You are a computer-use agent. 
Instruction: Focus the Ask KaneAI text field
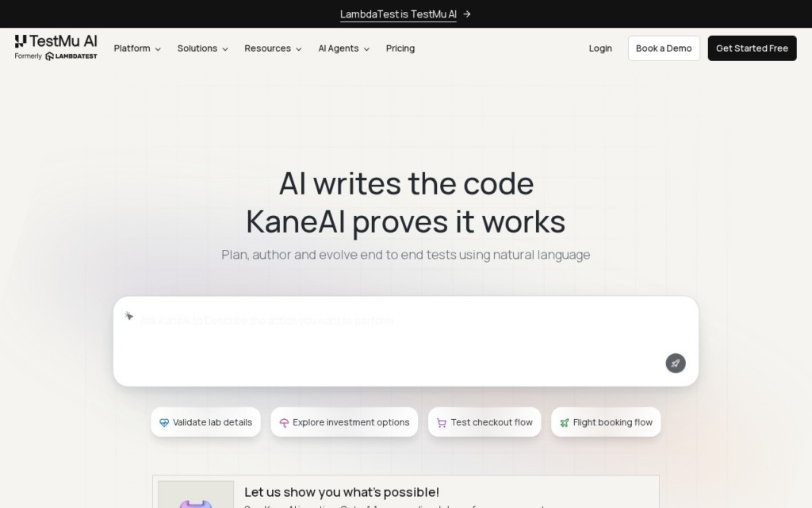coord(406,341)
